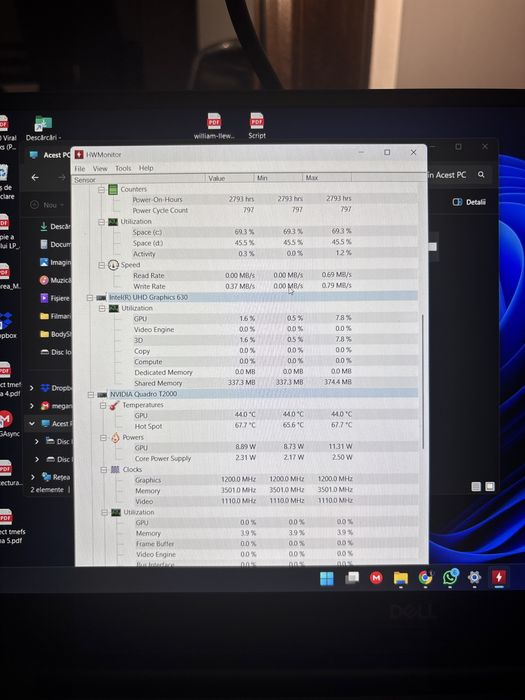Open WhatsApp from the taskbar
Viewport: 525px width, 700px height.
(450, 577)
